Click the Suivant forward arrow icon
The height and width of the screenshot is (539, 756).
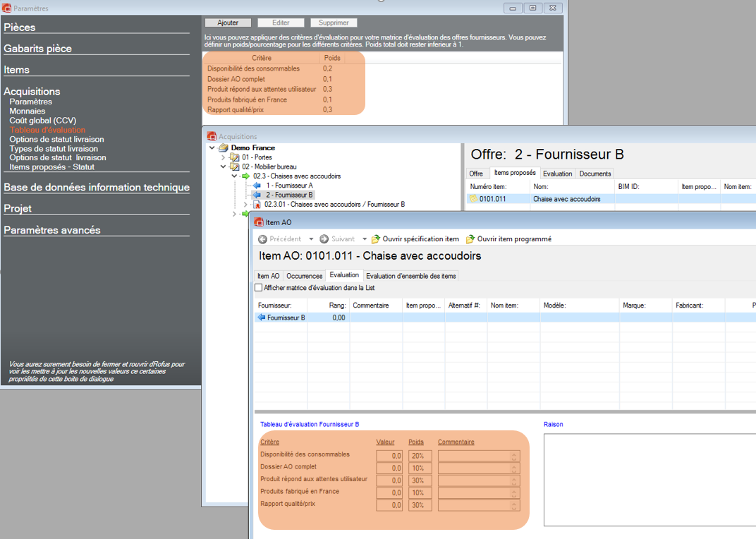324,239
